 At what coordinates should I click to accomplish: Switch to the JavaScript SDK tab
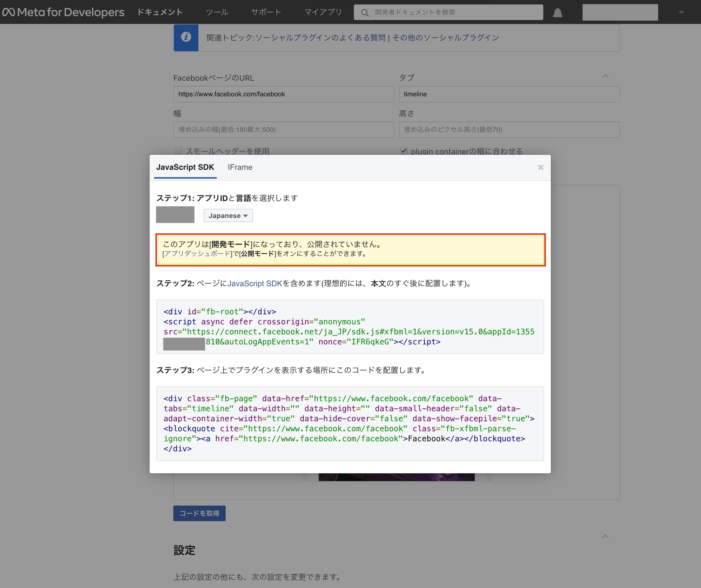point(185,167)
